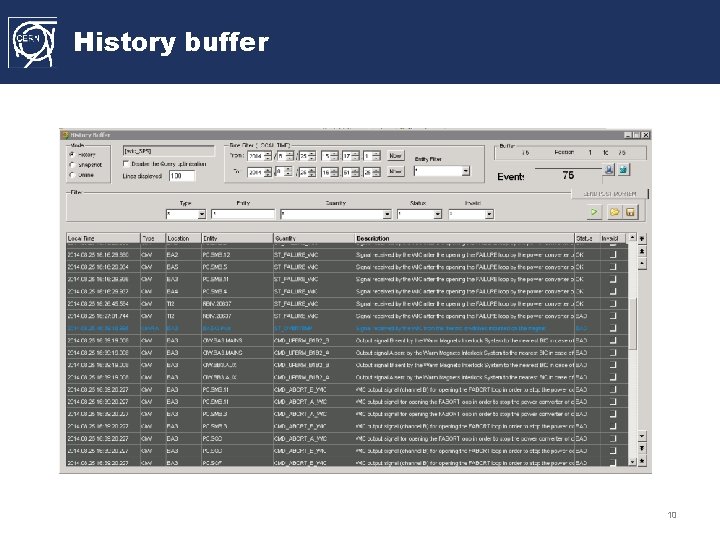Tick Invalid checkbox for the RBIV.20637 row with BAD status

click(613, 316)
